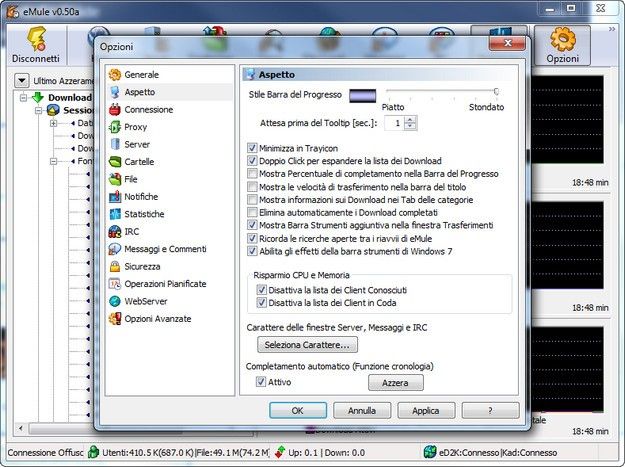Image resolution: width=625 pixels, height=467 pixels.
Task: Click the progress bar style preview swatch
Action: [x=363, y=96]
